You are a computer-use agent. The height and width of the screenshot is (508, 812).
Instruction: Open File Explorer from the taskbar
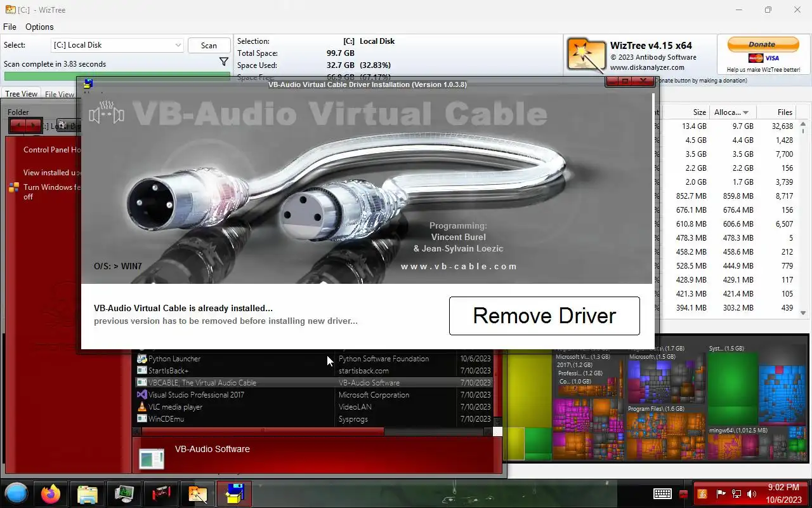(x=88, y=493)
